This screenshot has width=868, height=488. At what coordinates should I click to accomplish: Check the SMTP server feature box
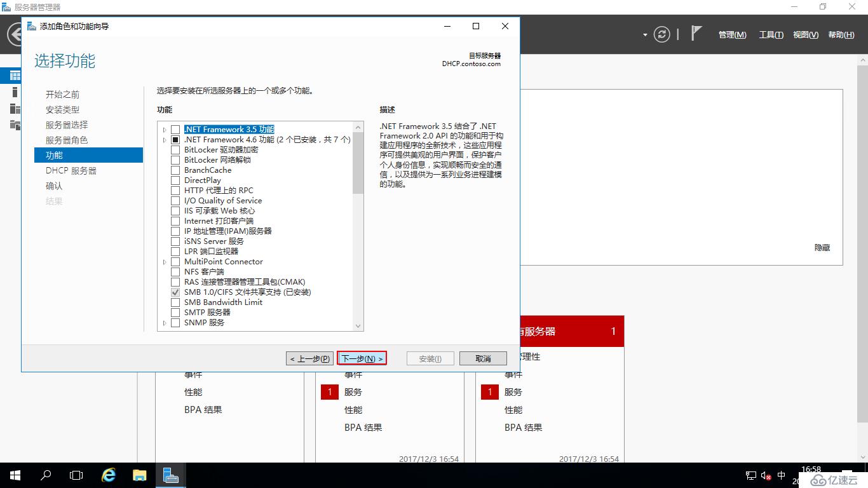tap(175, 313)
